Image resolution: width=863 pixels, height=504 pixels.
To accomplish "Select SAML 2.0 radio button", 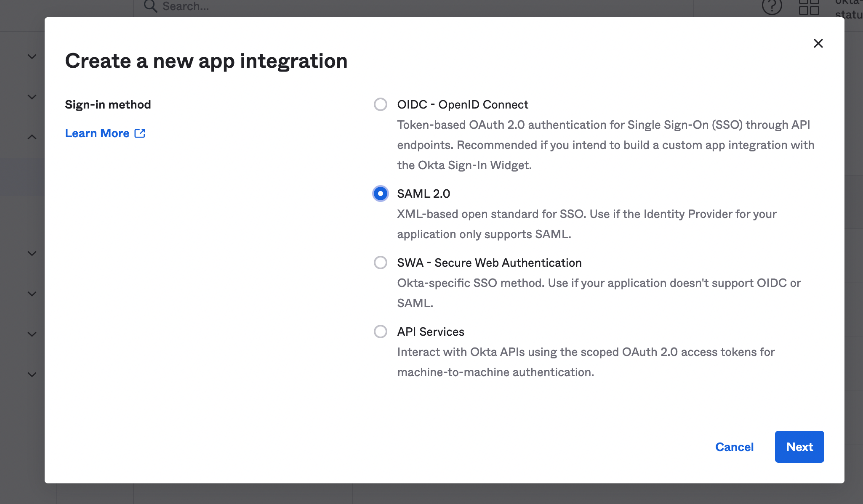I will [x=381, y=194].
